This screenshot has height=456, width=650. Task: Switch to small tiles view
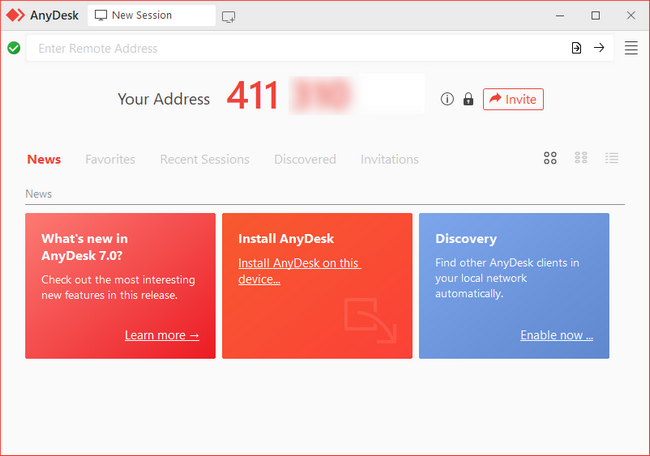(x=581, y=158)
